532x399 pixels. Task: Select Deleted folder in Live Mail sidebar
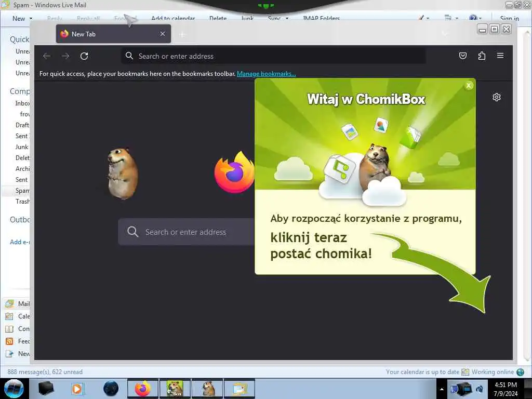tap(22, 158)
